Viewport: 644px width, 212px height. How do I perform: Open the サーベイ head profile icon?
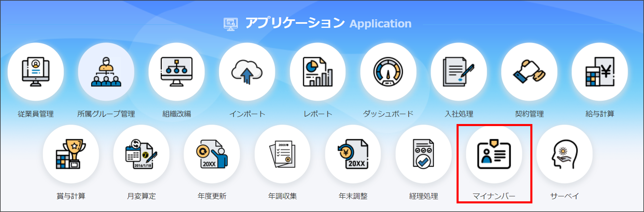coord(565,154)
